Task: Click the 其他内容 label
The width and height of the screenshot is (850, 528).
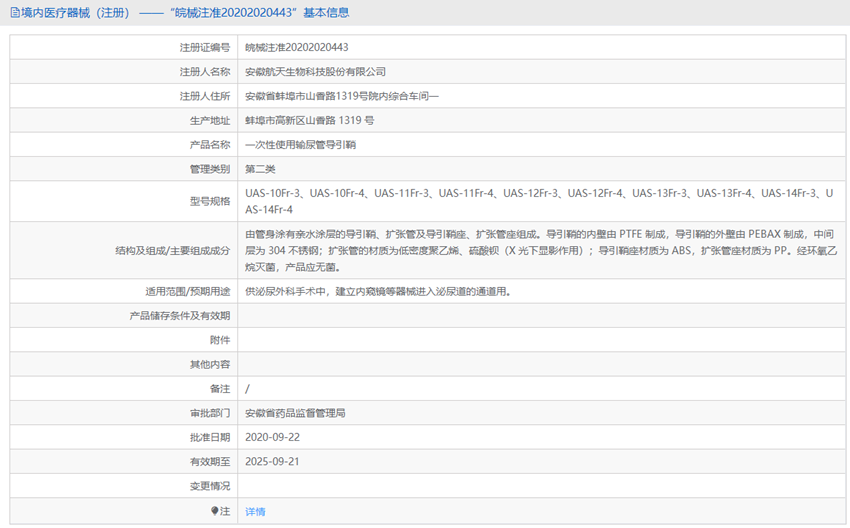Action: click(x=210, y=364)
